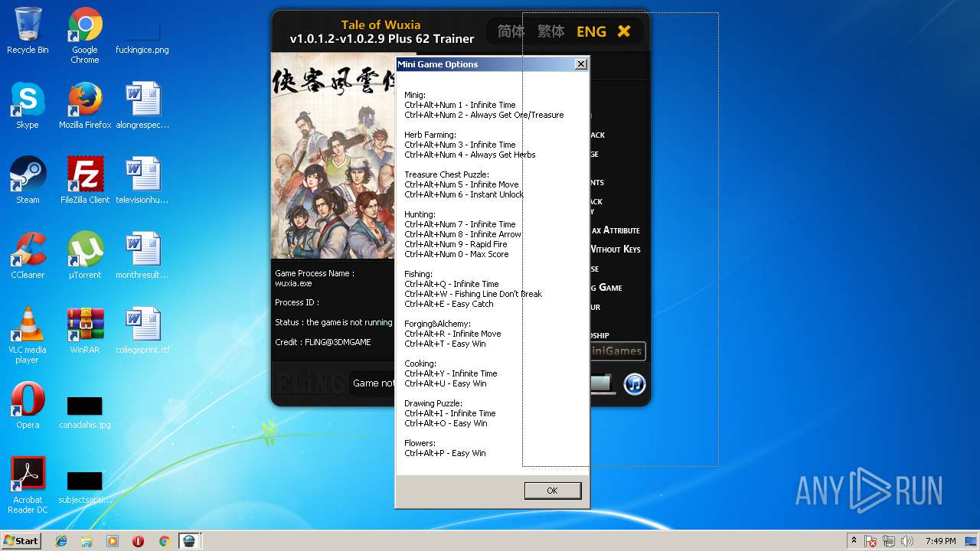This screenshot has width=980, height=551.
Task: Switch trainer language to Simplified Chinese 简体
Action: [511, 31]
